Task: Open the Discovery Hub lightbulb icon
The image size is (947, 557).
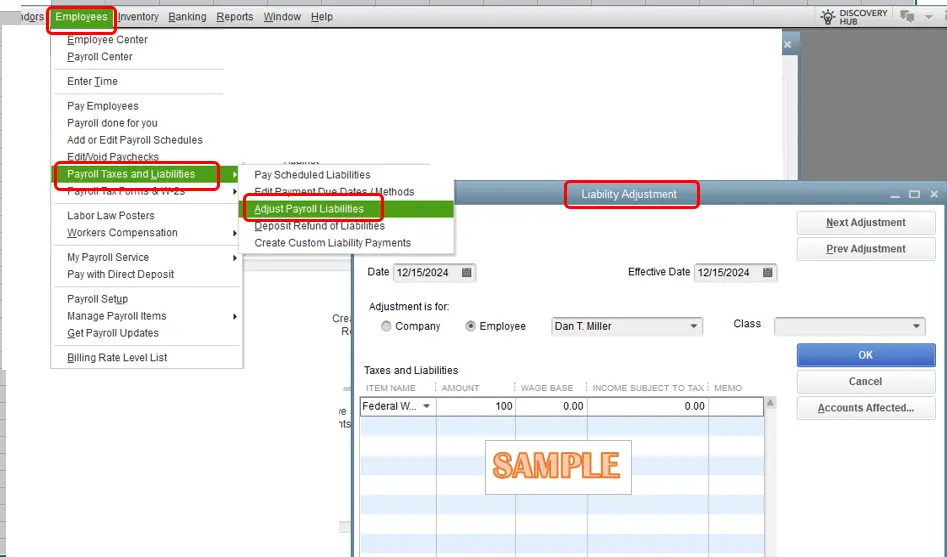Action: tap(828, 16)
